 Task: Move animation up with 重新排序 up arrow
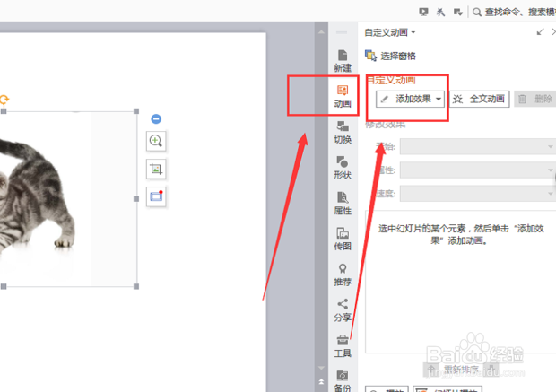pyautogui.click(x=431, y=369)
